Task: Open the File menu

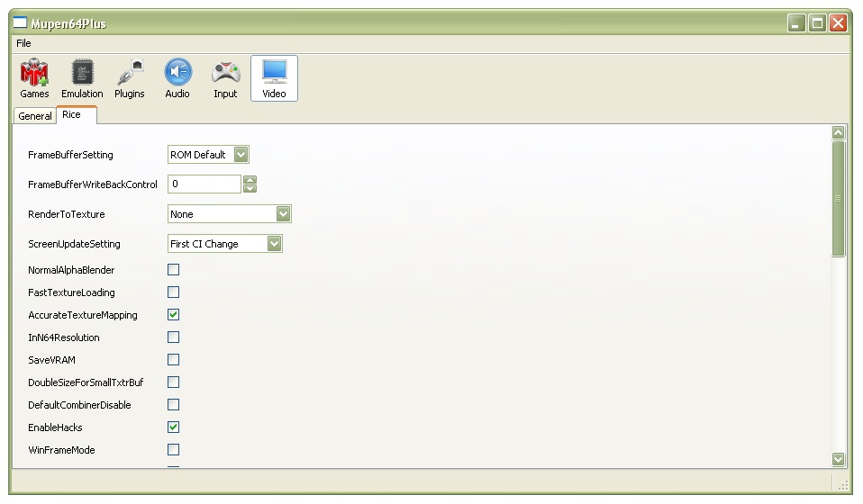Action: tap(23, 43)
